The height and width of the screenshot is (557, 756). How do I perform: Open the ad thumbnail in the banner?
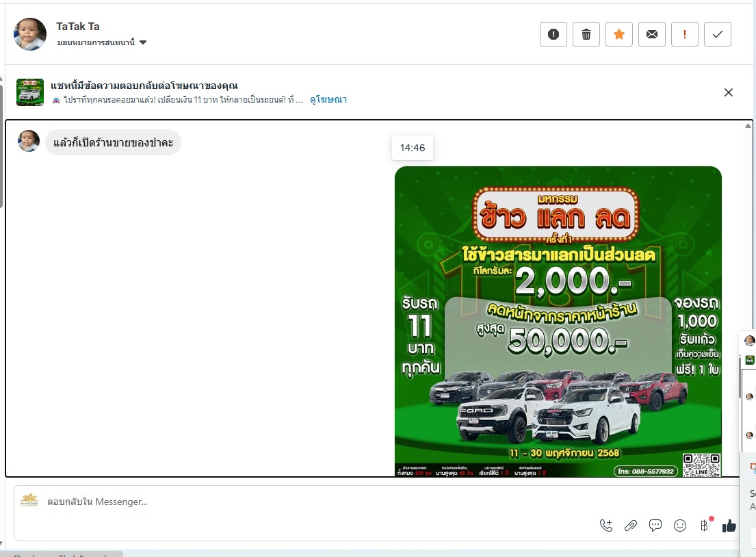point(30,92)
